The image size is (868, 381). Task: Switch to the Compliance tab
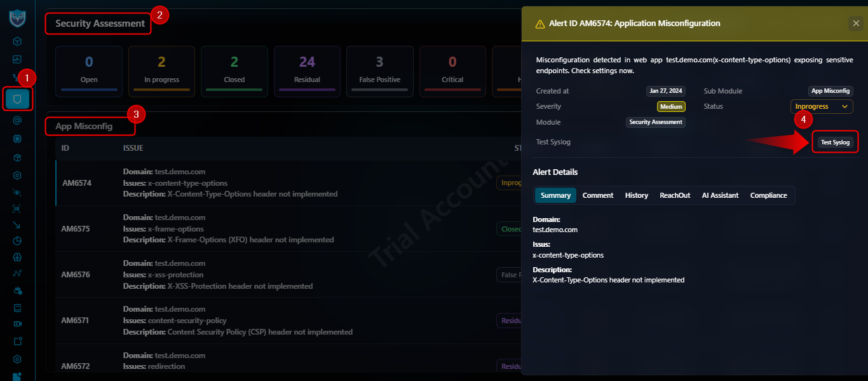(x=769, y=195)
